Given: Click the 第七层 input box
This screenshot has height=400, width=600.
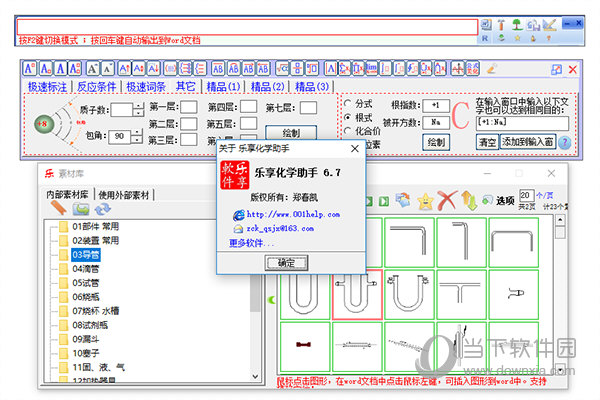Looking at the screenshot, I should [308, 108].
